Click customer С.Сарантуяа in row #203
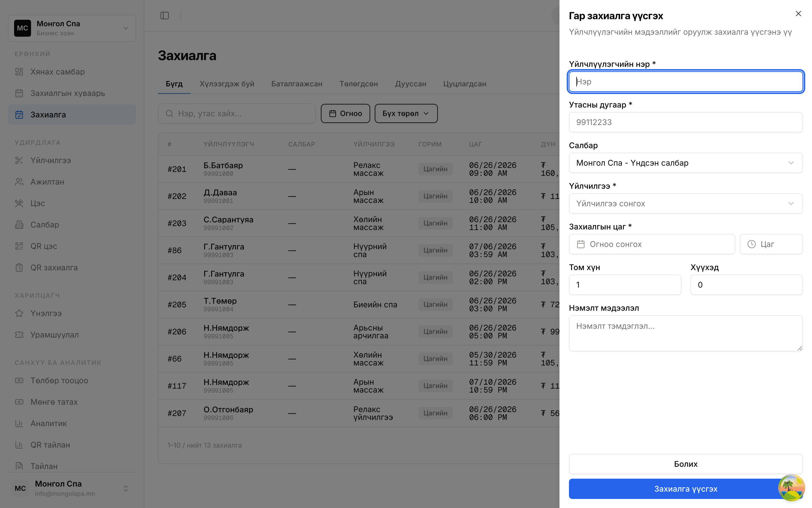 (x=228, y=220)
